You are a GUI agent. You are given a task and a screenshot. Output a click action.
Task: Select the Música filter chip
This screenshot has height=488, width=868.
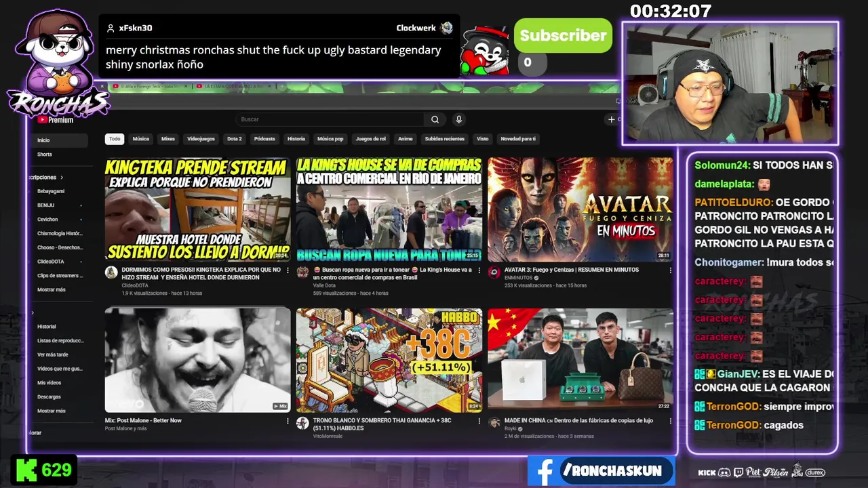point(140,139)
